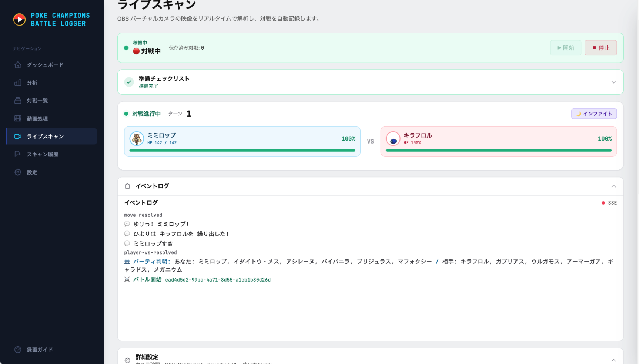The height and width of the screenshot is (364, 639).
Task: Select the ライブスキャン menu item
Action: [x=52, y=136]
